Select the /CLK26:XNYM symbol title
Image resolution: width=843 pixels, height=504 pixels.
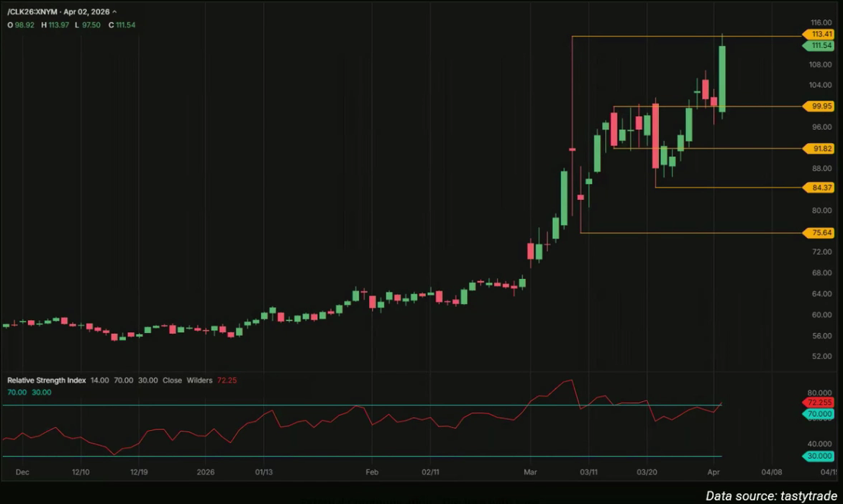pyautogui.click(x=32, y=12)
